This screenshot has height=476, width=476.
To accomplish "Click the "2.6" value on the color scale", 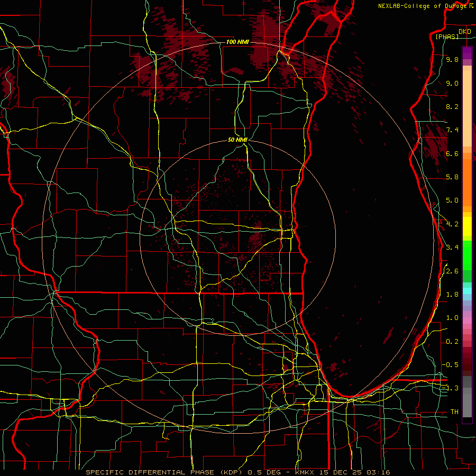I will [x=452, y=271].
